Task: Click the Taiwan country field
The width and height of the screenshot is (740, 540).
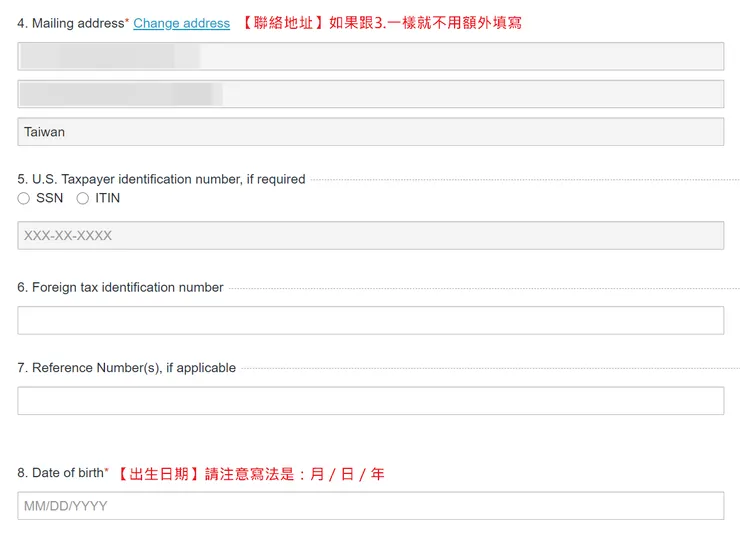Action: (x=370, y=132)
